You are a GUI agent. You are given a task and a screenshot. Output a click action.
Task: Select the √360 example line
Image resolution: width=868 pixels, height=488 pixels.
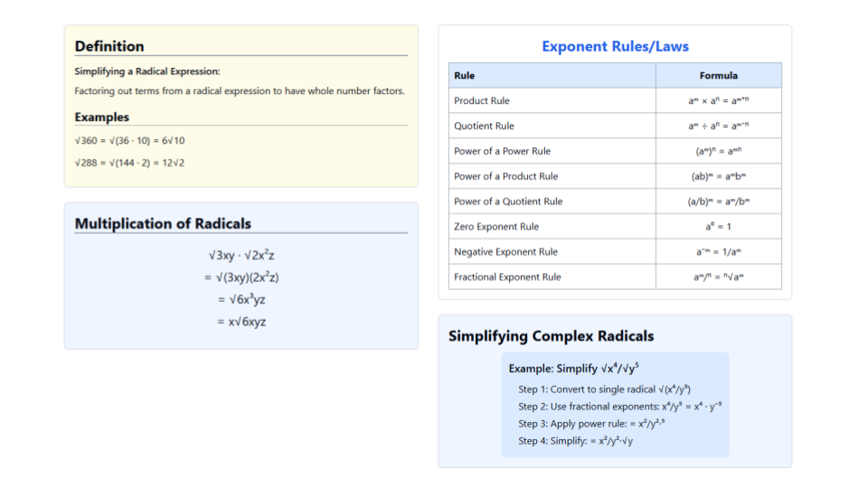click(129, 141)
